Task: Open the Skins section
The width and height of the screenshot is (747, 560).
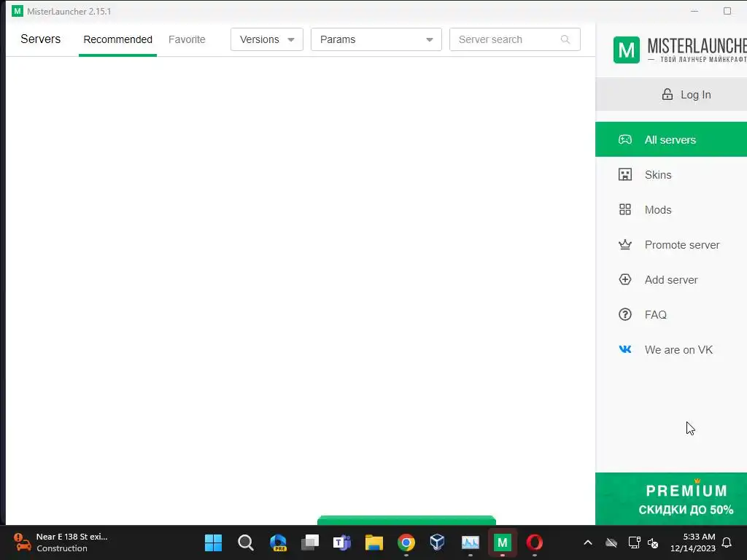Action: tap(671, 175)
